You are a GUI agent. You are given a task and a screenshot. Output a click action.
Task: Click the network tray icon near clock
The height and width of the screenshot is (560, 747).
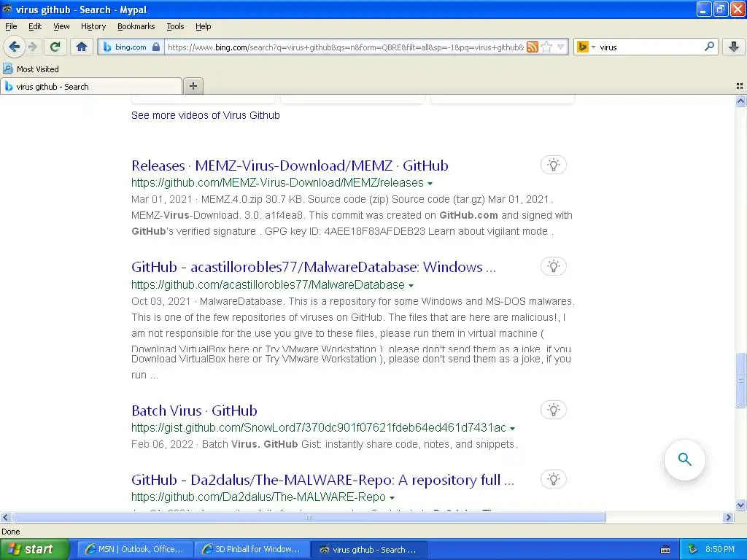693,549
